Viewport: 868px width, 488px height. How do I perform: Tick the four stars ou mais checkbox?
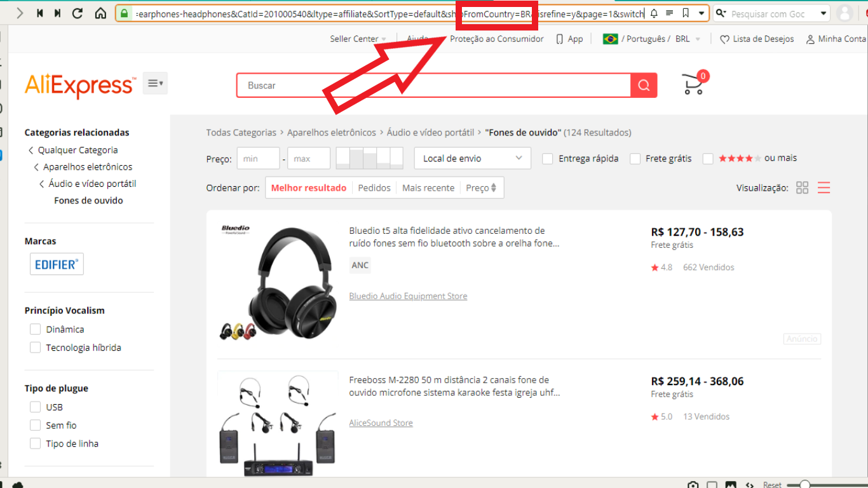coord(708,159)
